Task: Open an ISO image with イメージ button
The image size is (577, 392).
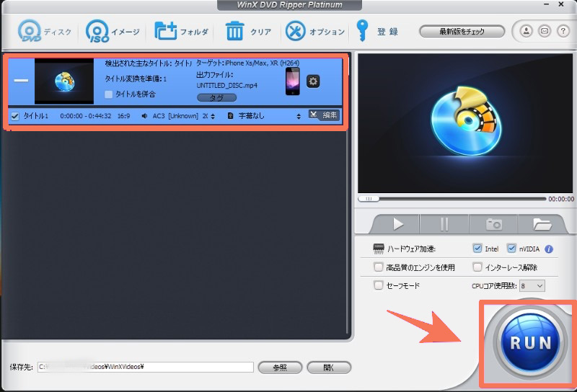Action: point(113,32)
